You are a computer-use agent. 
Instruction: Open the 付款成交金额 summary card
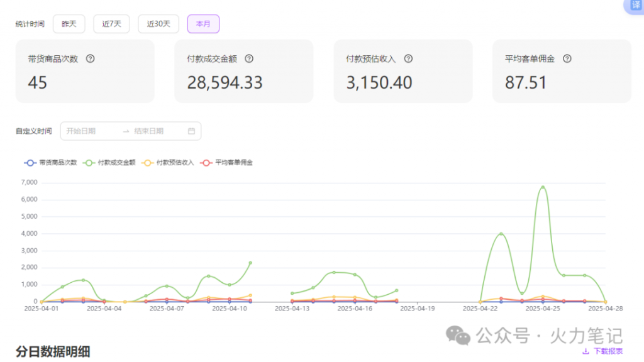(x=243, y=71)
